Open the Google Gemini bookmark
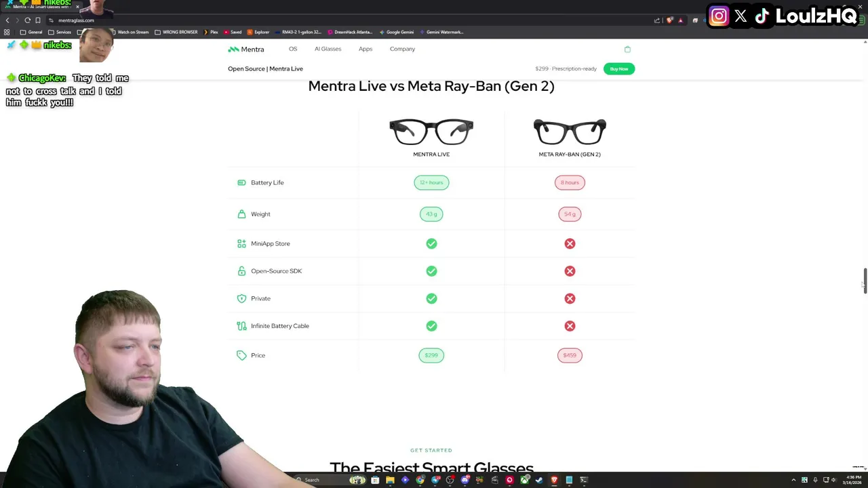This screenshot has width=868, height=488. click(x=397, y=32)
